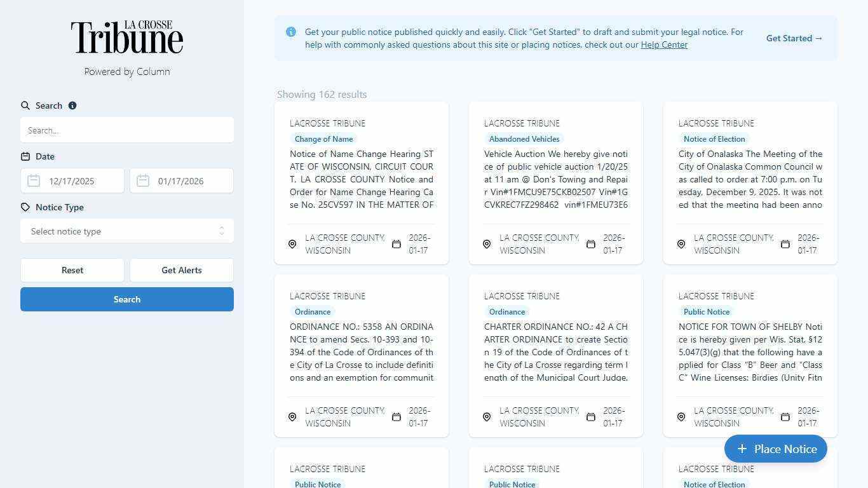
Task: Click the Reset button
Action: (x=72, y=270)
